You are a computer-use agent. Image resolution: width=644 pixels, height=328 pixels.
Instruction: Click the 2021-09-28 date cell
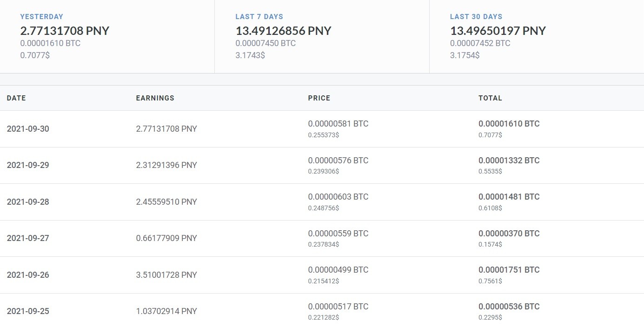coord(28,202)
